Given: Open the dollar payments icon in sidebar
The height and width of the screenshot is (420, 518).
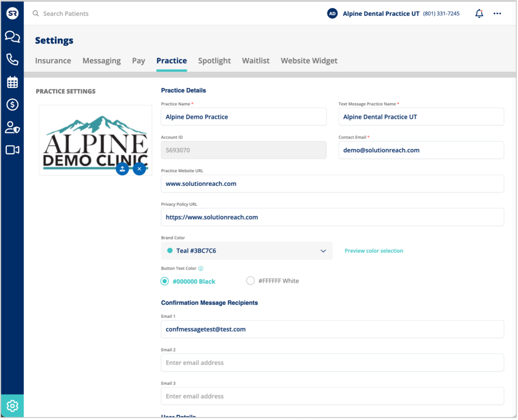Looking at the screenshot, I should pos(13,105).
